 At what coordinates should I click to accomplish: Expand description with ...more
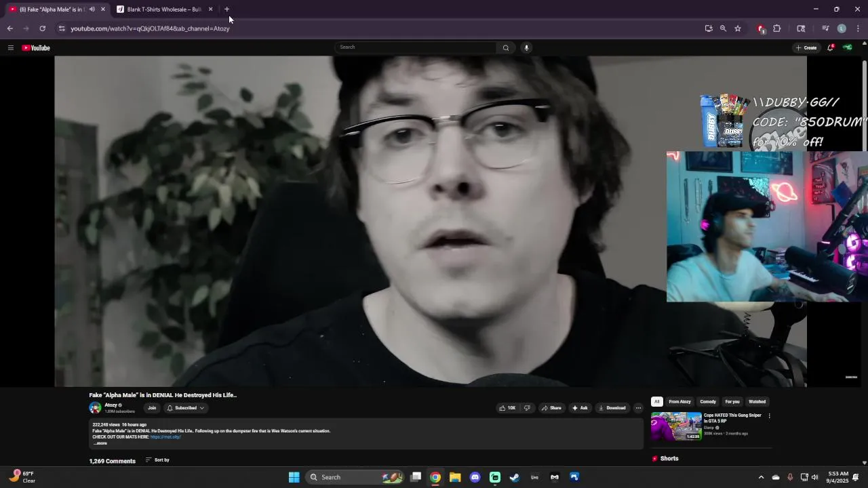click(100, 443)
